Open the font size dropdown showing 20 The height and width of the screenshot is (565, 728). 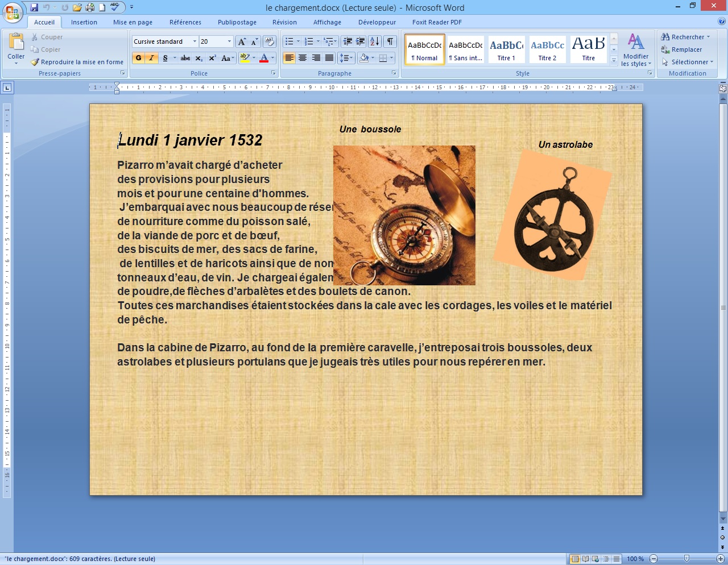pos(229,41)
